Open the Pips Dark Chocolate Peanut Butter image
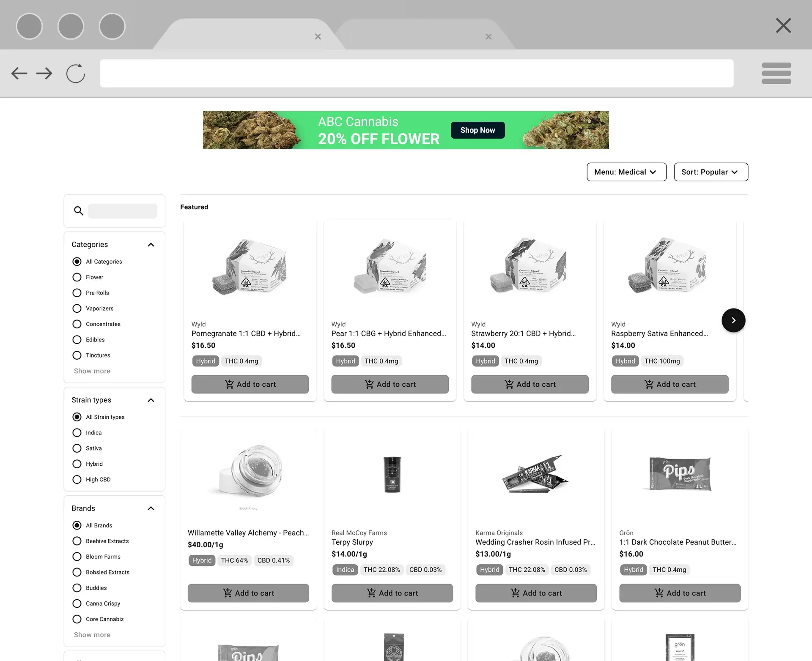The height and width of the screenshot is (661, 812). [680, 474]
